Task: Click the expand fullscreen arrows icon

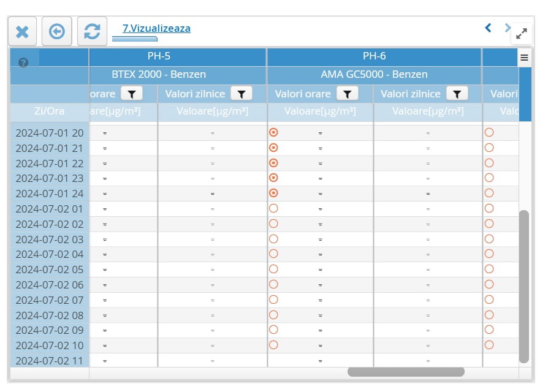Action: click(x=521, y=34)
